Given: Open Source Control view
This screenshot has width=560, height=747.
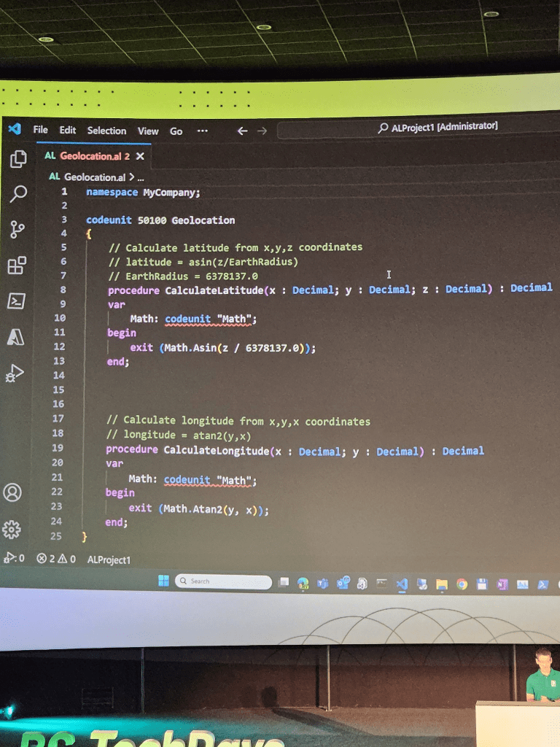Looking at the screenshot, I should click(17, 230).
